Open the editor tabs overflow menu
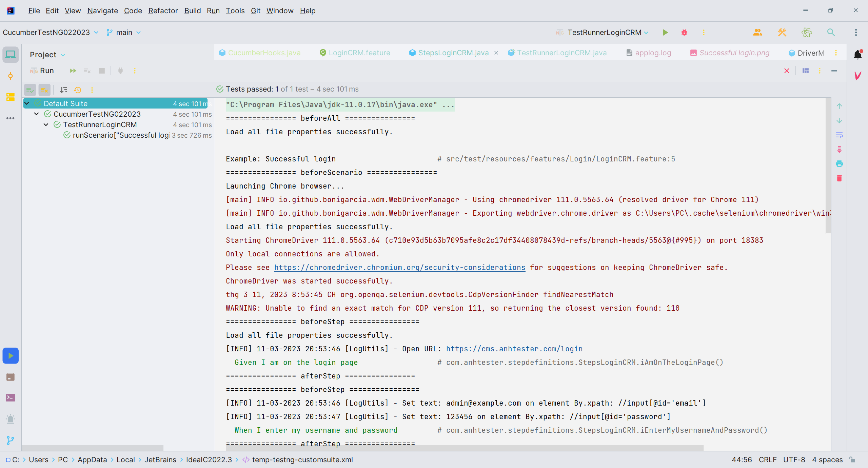This screenshot has height=468, width=868. pos(836,53)
